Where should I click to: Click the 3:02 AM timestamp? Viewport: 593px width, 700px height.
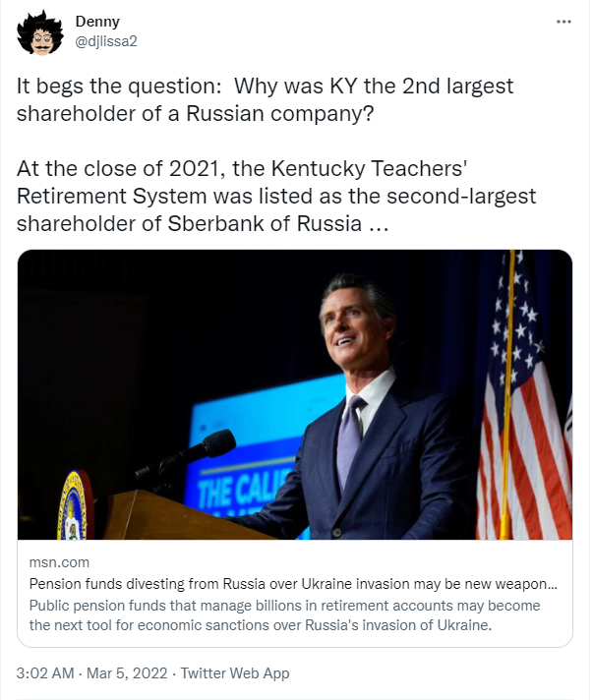pos(43,673)
